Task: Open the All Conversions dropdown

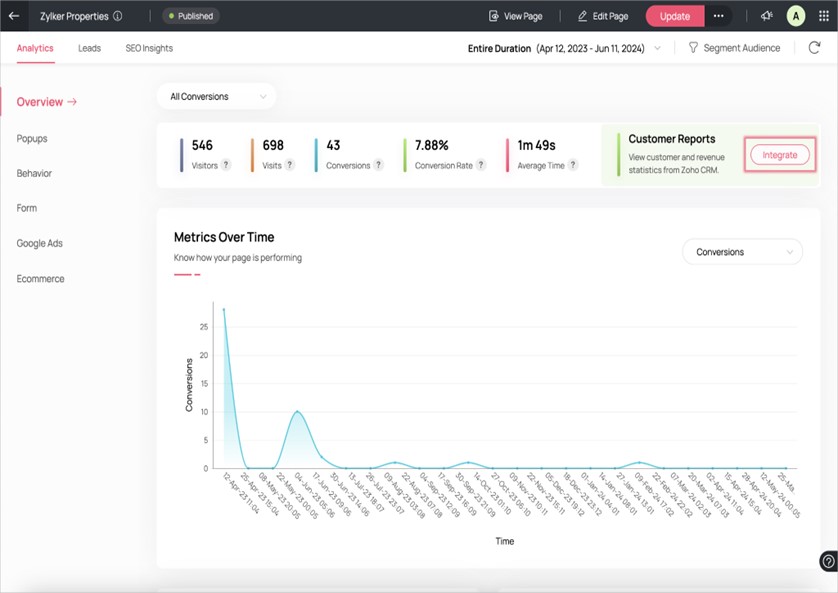Action: 216,96
